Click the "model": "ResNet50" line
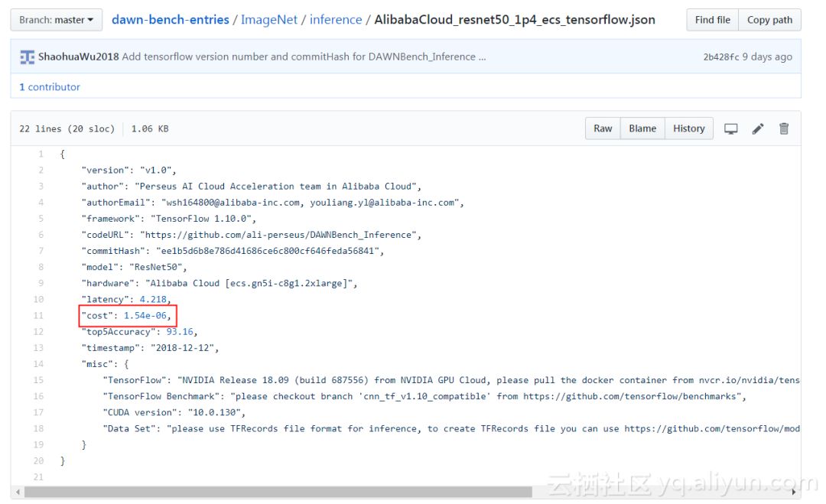Viewport: 826px width, 504px height. pyautogui.click(x=134, y=267)
